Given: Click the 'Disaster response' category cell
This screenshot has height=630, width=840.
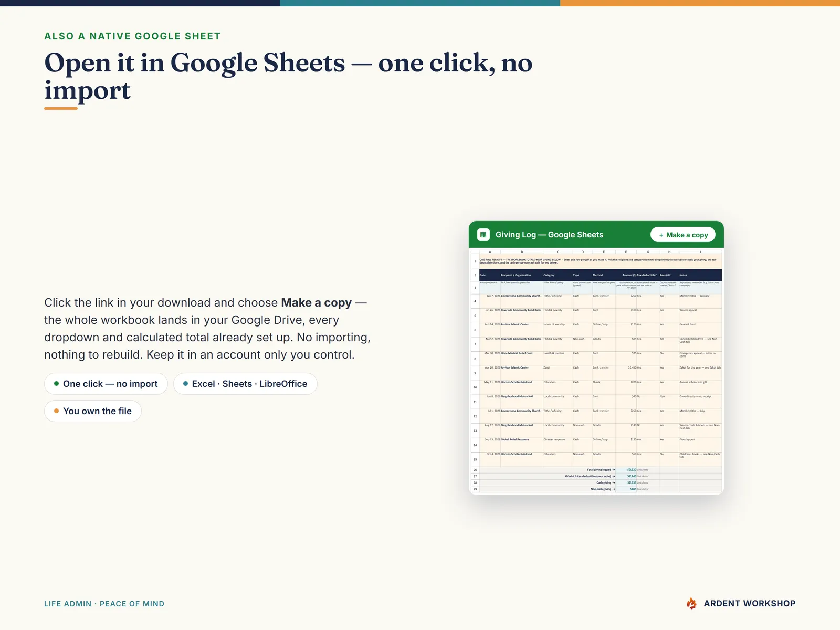Looking at the screenshot, I should 558,445.
